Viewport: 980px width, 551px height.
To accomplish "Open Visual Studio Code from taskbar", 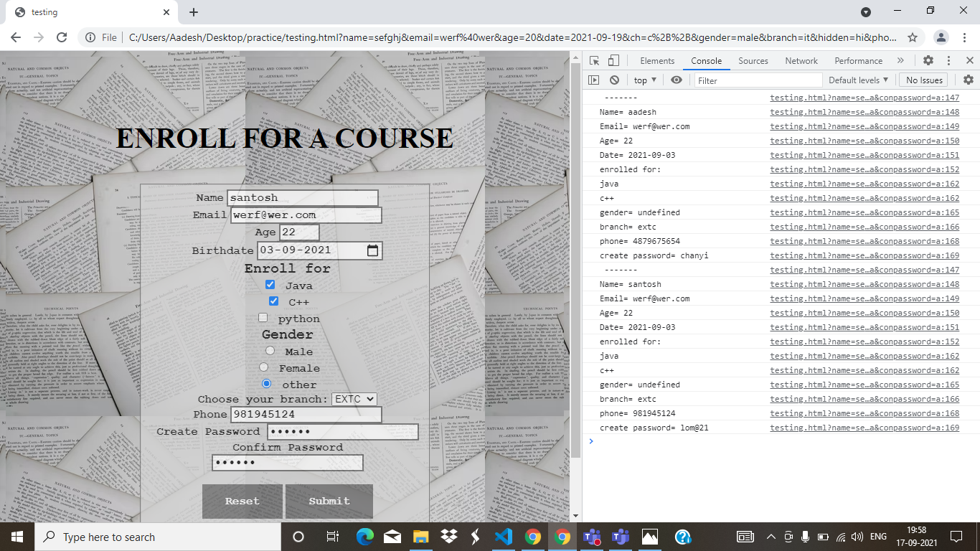I will (x=502, y=537).
